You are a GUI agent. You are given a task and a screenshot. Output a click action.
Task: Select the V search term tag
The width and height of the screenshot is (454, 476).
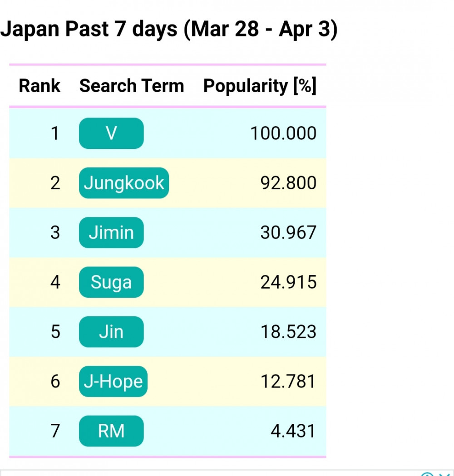(x=111, y=133)
